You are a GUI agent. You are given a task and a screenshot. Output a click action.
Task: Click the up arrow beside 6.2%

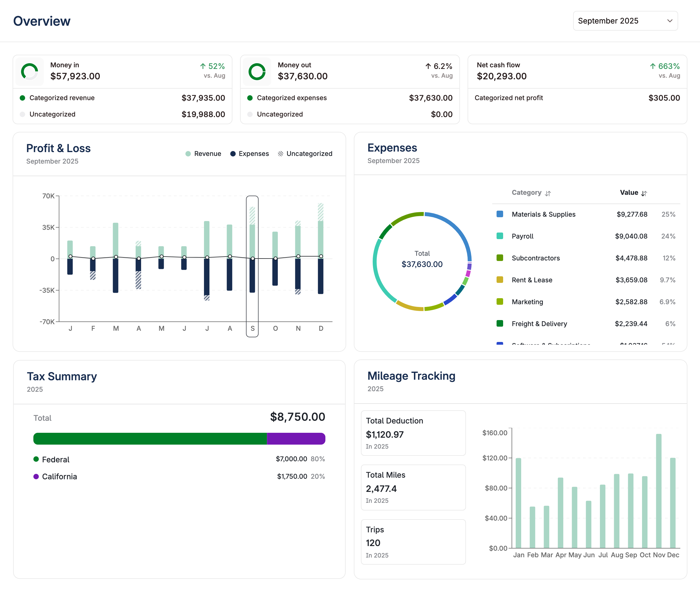pyautogui.click(x=428, y=66)
